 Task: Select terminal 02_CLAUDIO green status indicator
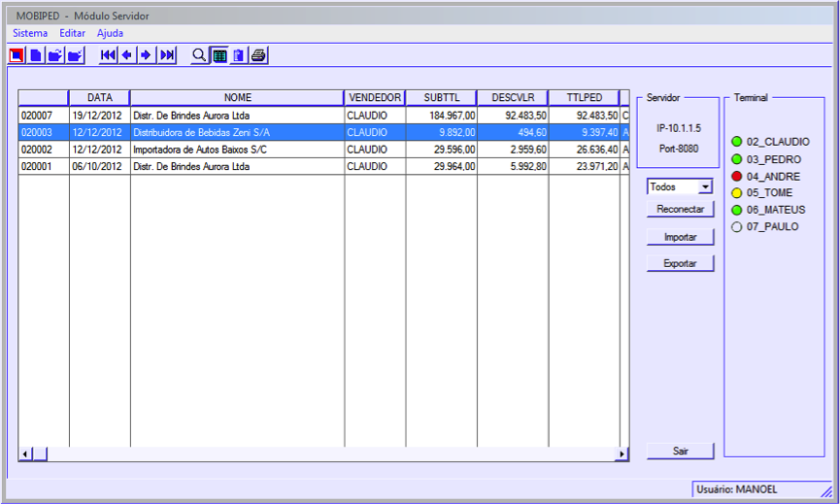[737, 142]
